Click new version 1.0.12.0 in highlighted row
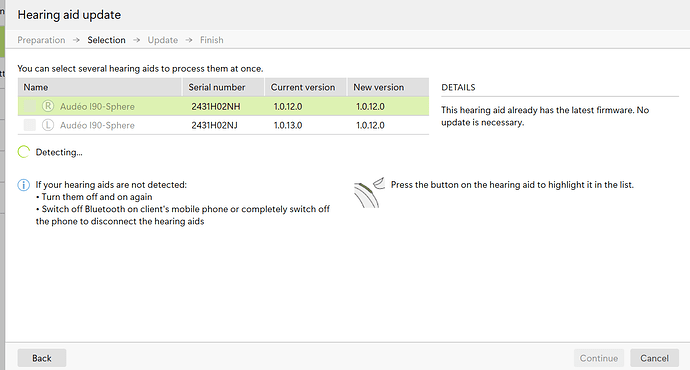 (370, 106)
